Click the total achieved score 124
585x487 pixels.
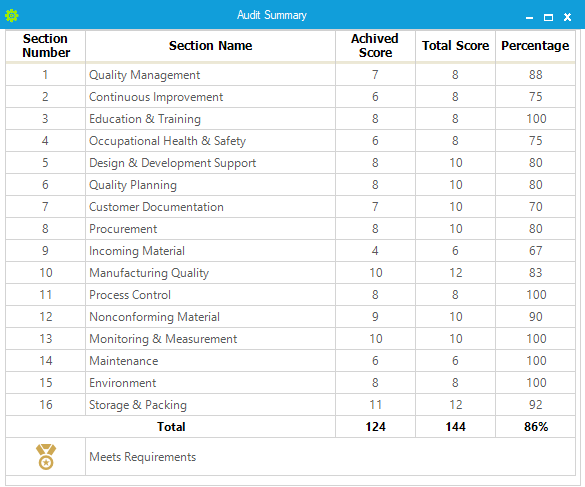point(375,427)
